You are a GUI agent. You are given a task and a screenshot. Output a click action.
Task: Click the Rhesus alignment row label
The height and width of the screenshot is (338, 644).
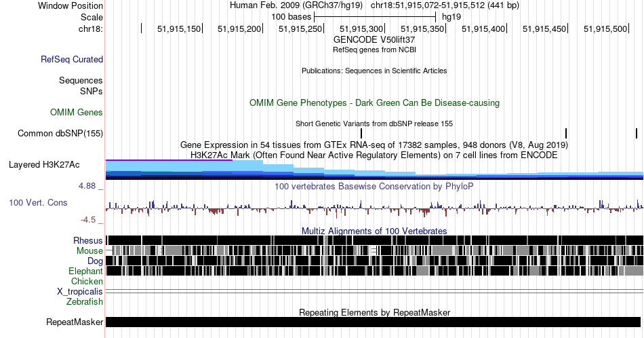coord(88,240)
